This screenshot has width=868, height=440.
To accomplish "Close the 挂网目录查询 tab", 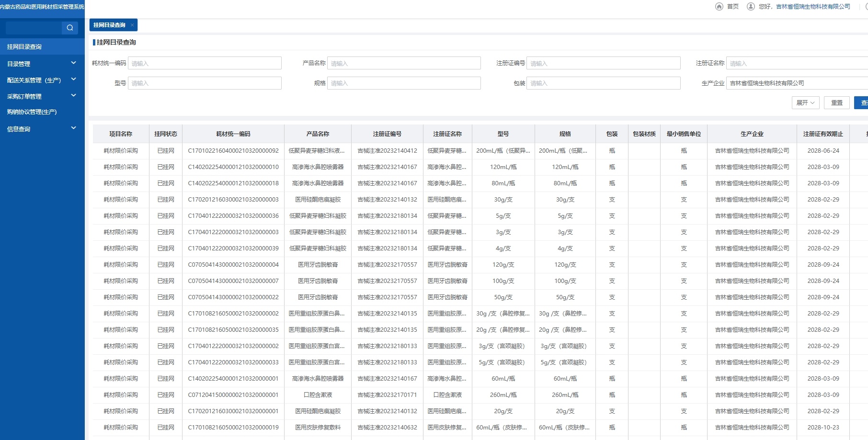I will pos(132,25).
